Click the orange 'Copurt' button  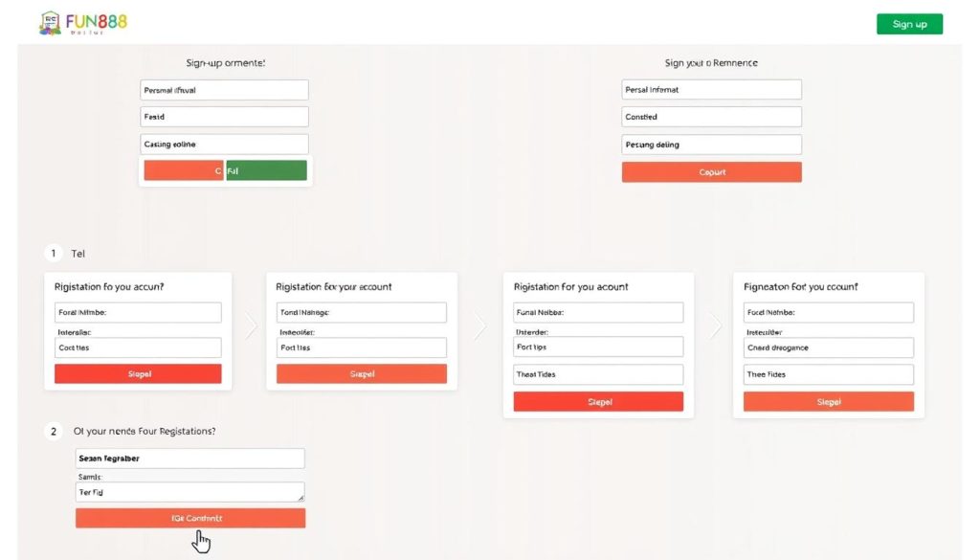pyautogui.click(x=711, y=172)
